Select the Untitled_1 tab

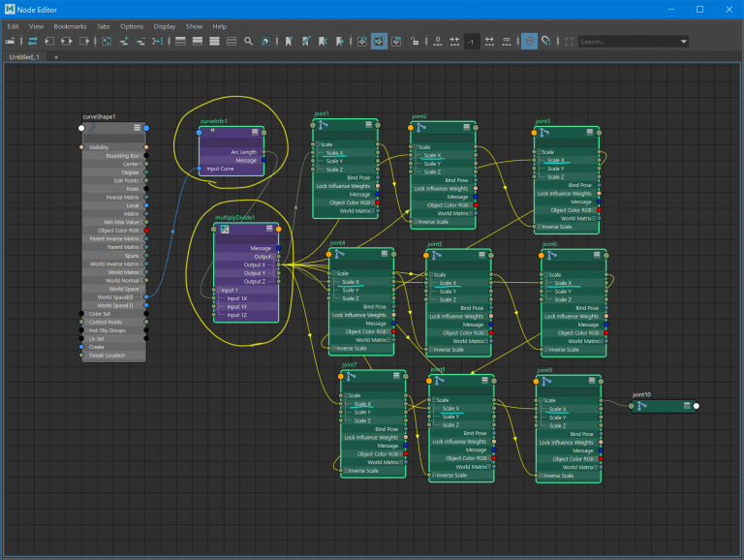point(23,57)
